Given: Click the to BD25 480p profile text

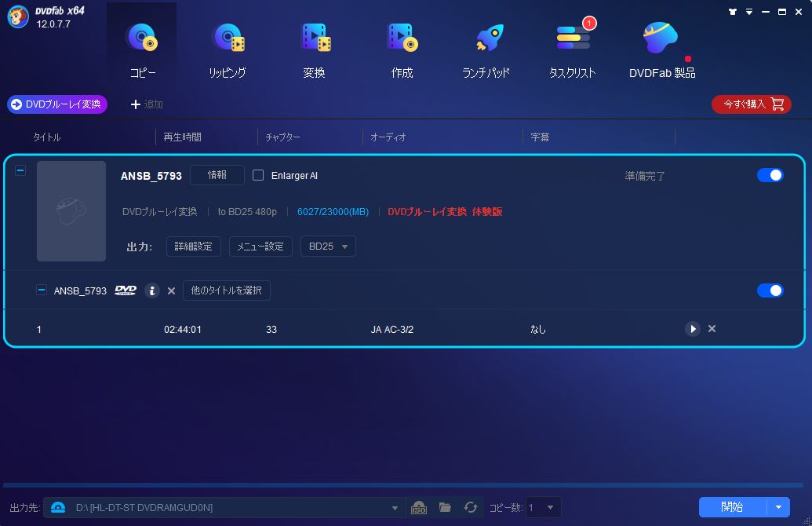Looking at the screenshot, I should coord(247,211).
